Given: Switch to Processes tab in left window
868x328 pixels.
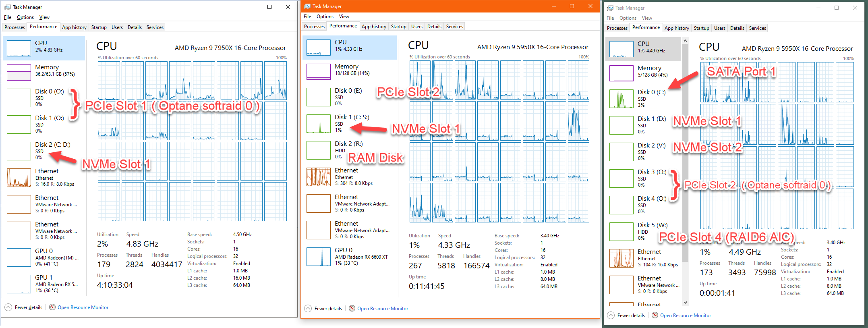Looking at the screenshot, I should tap(15, 27).
